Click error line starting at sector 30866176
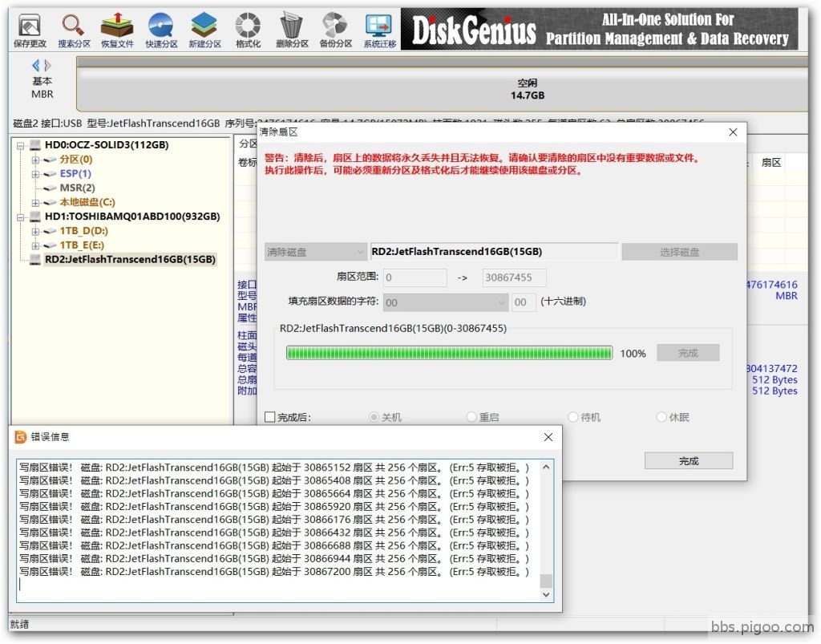Viewport: 821px width, 644px height. click(274, 520)
